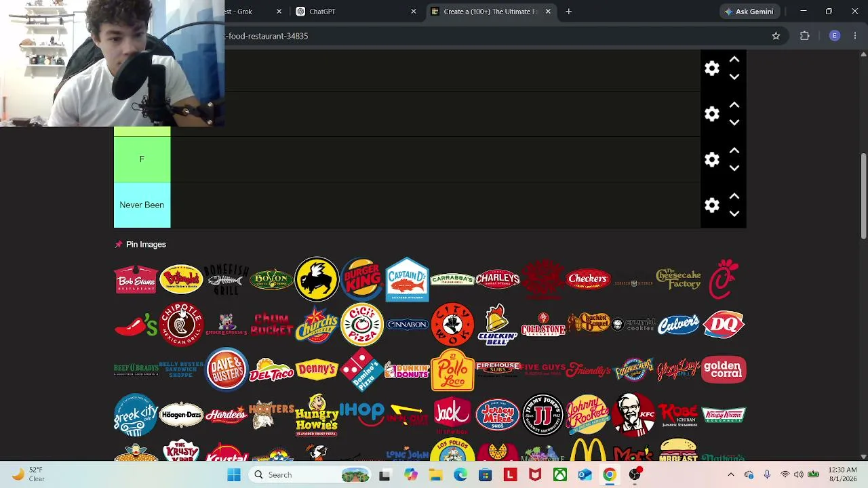
Task: Select the Carrabba's logo
Action: 452,279
